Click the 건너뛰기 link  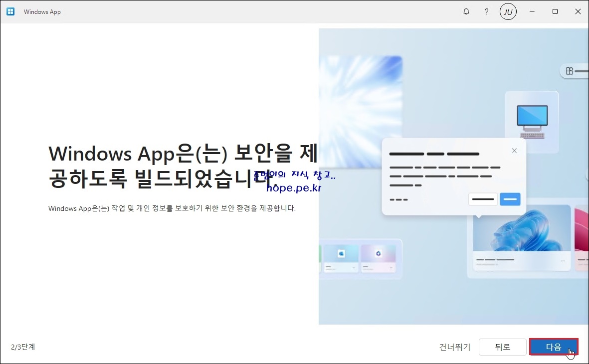[454, 347]
